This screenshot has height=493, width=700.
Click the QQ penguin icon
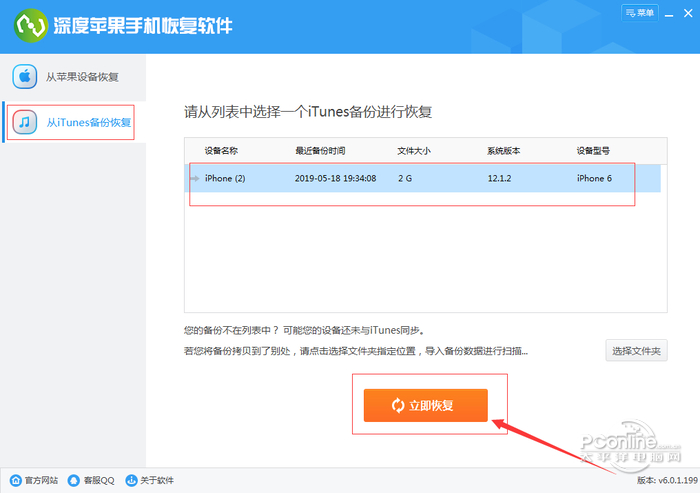click(74, 480)
